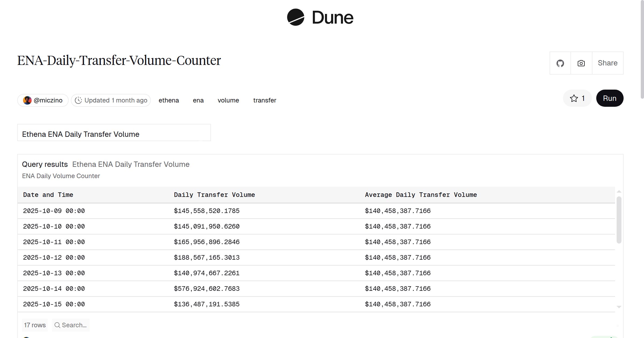Run the query with the Run button

(609, 98)
